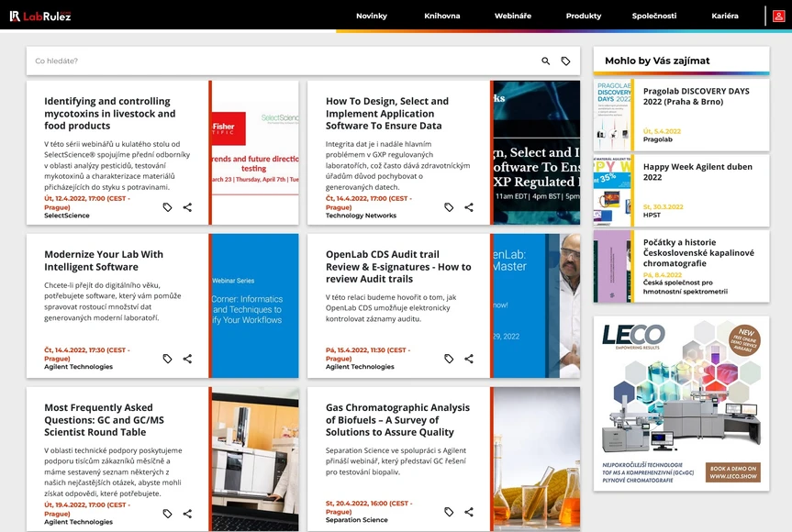The image size is (792, 532).
Task: Click the LECO advertisement banner
Action: tap(681, 404)
